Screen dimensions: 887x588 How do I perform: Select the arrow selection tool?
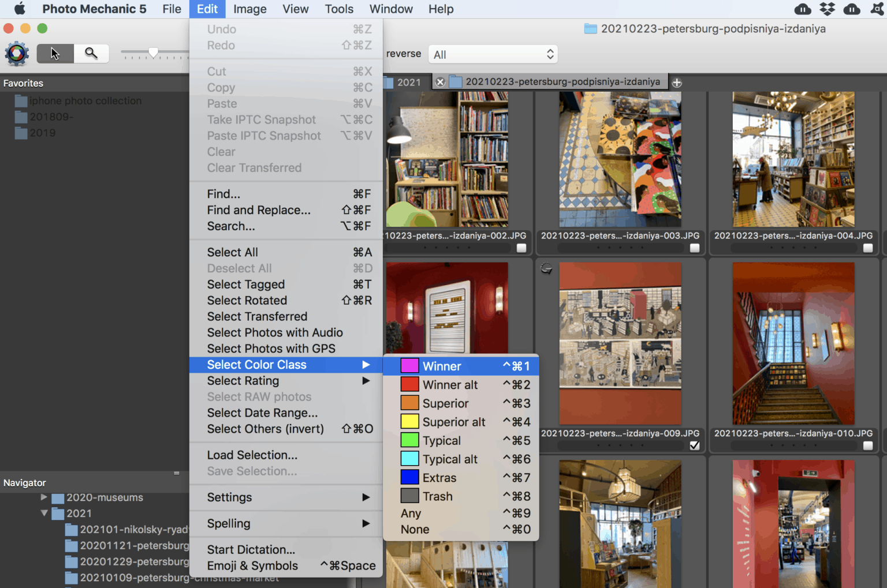(x=55, y=53)
